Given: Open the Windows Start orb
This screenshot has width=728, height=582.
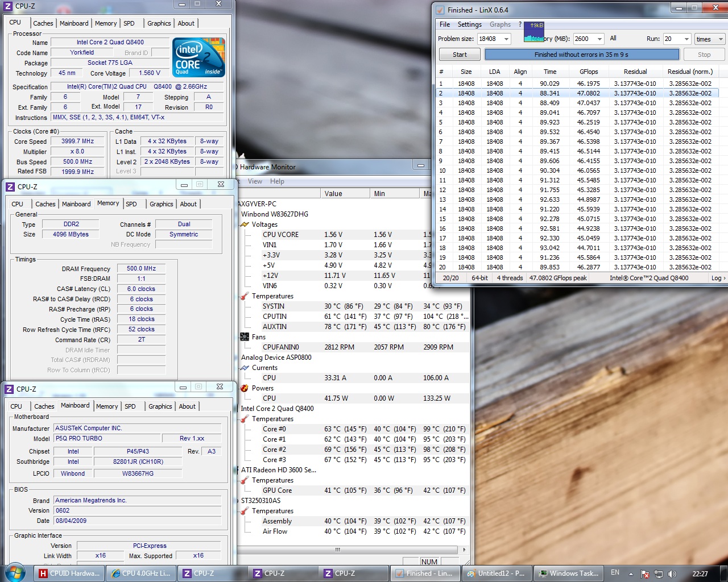Looking at the screenshot, I should pos(15,572).
